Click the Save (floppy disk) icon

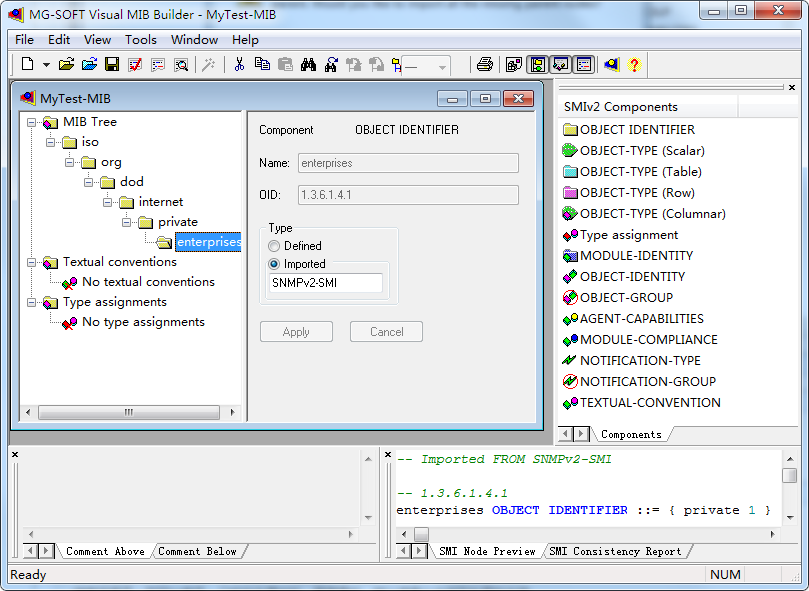[112, 65]
